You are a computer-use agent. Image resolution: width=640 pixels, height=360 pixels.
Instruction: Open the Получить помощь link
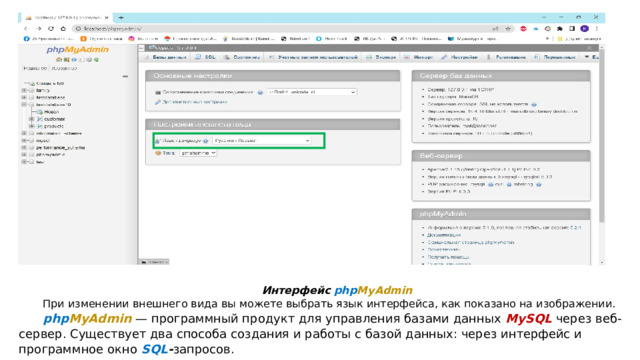click(x=448, y=257)
